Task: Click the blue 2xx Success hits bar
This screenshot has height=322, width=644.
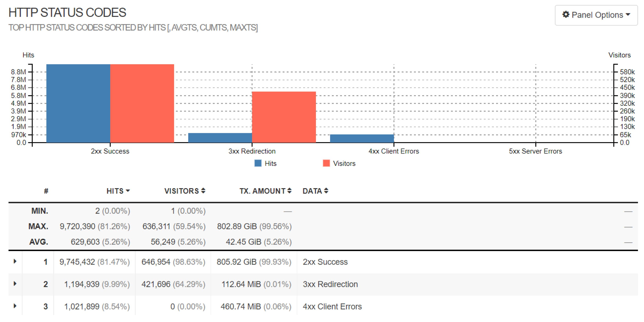Action: [x=78, y=103]
